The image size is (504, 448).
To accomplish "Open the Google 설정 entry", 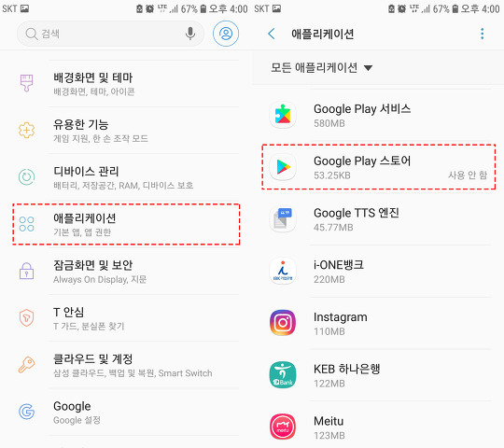I will coord(126,412).
